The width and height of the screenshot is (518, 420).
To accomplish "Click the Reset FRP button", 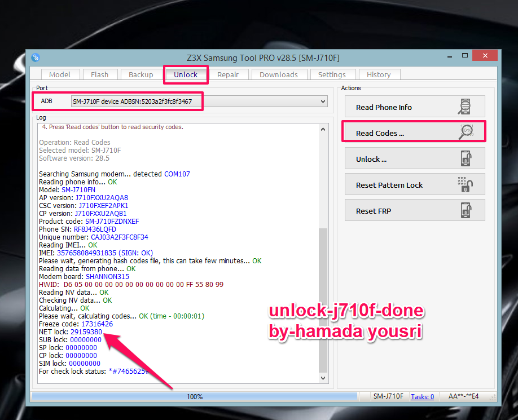I will 415,210.
